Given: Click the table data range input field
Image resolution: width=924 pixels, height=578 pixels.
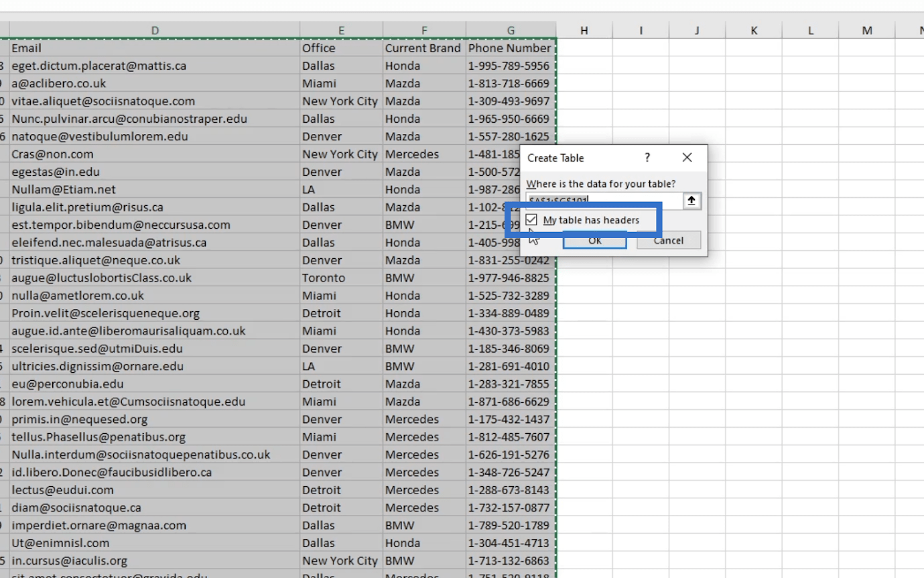Looking at the screenshot, I should pos(604,200).
